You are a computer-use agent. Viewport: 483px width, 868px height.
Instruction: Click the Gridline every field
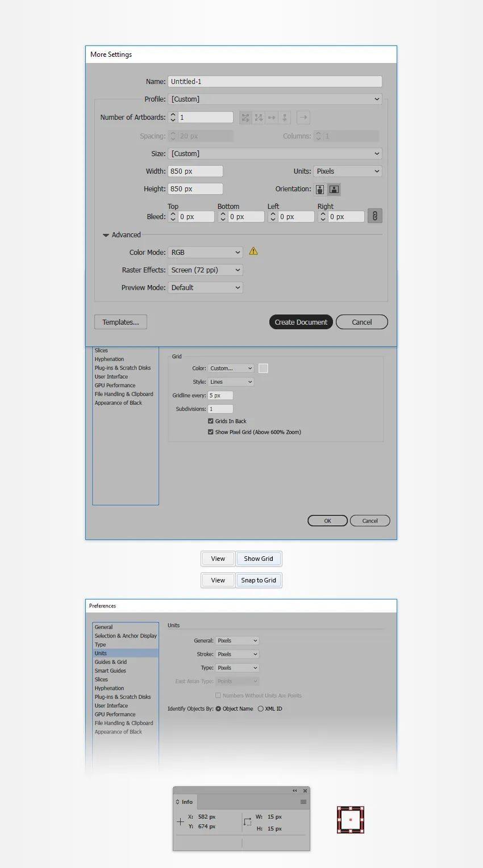[220, 396]
